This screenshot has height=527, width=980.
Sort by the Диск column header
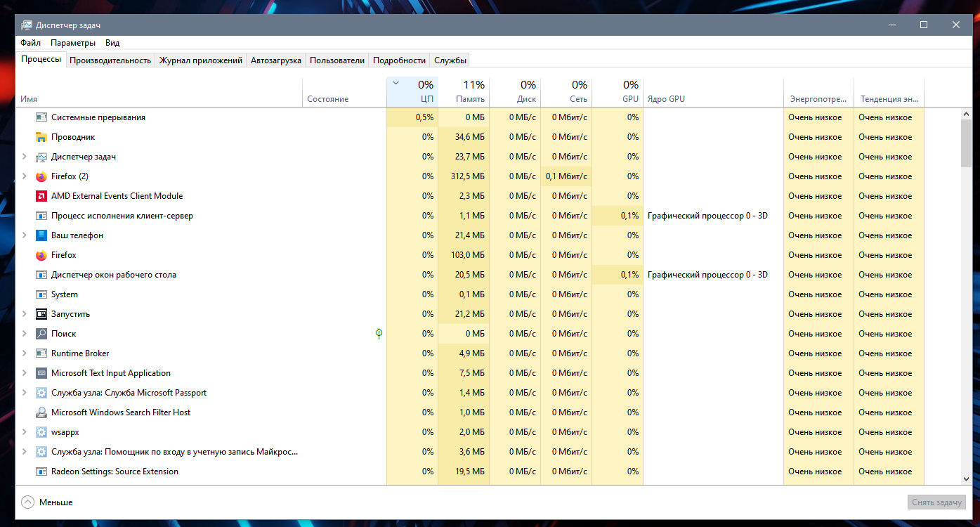coord(515,92)
